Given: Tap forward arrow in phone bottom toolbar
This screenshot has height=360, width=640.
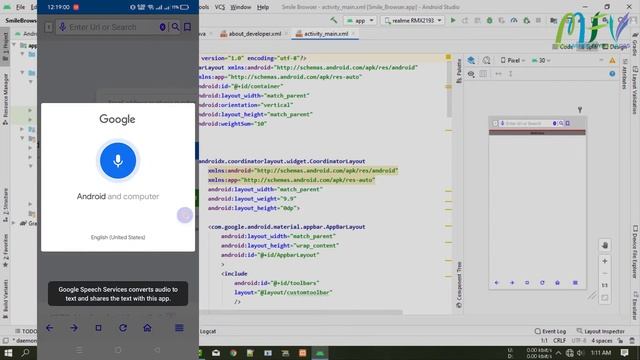Looking at the screenshot, I should point(74,328).
